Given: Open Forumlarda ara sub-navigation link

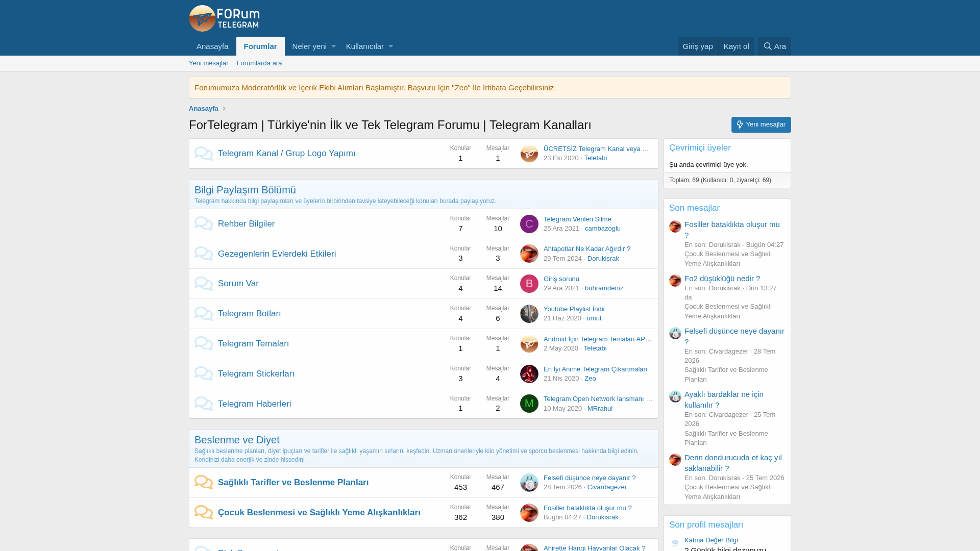Looking at the screenshot, I should (x=259, y=63).
